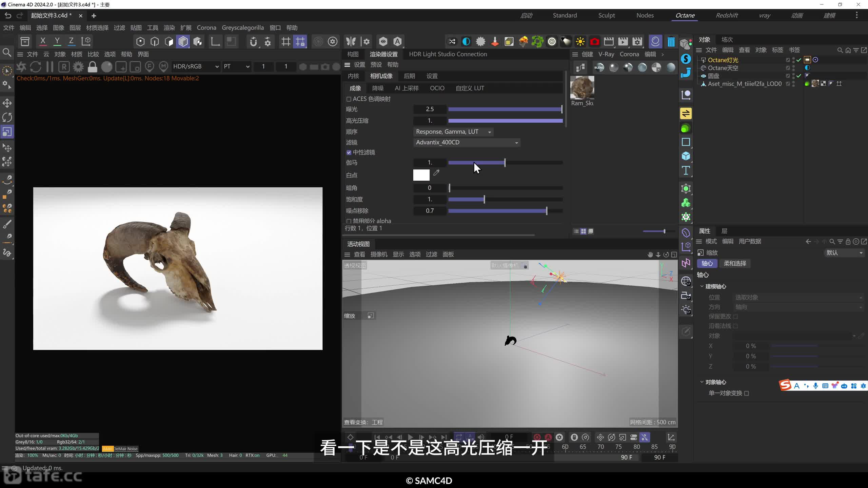The image size is (868, 488).
Task: Switch to the 场次 tab
Action: 727,40
